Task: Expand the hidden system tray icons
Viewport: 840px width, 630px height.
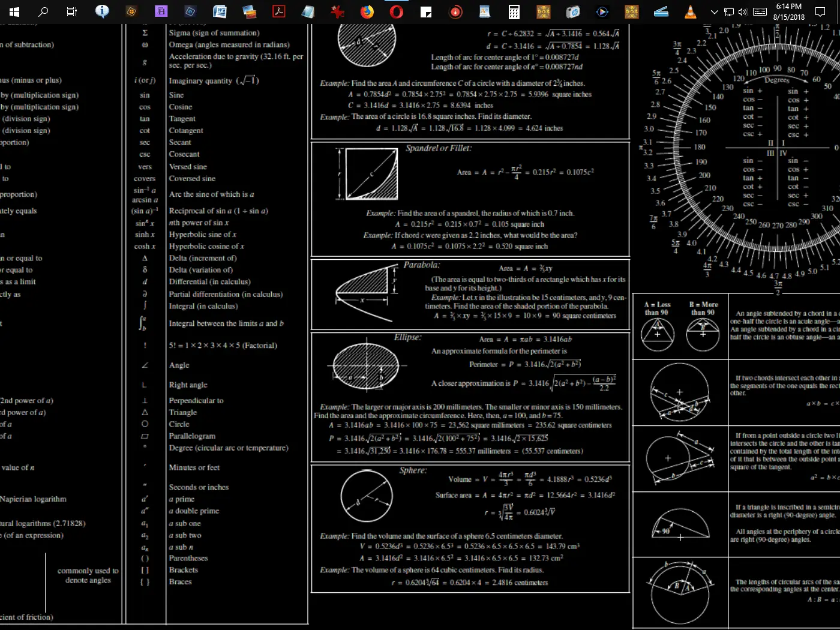Action: pos(714,12)
